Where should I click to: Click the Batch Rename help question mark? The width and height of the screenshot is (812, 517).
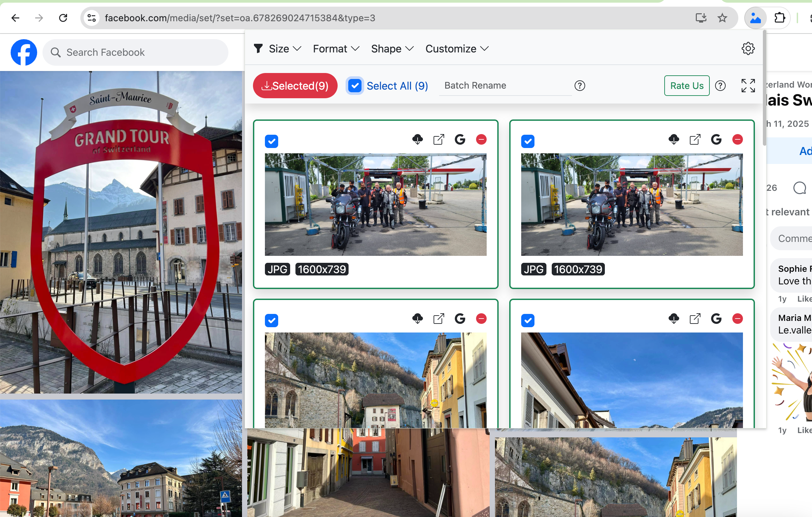(x=580, y=86)
